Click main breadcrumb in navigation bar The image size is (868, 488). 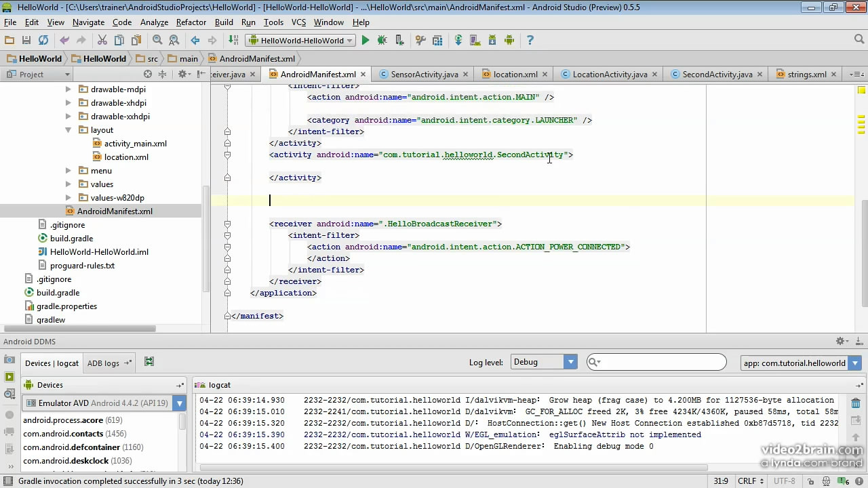[183, 58]
